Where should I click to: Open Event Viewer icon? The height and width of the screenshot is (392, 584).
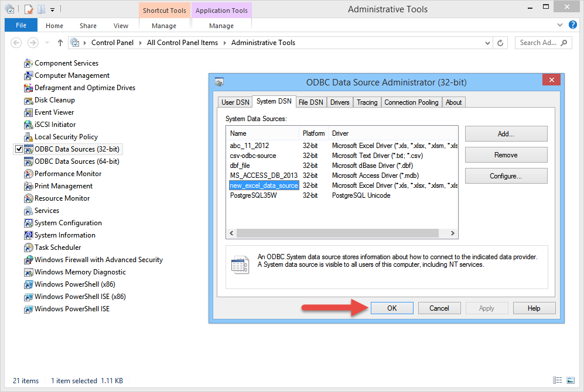coord(28,112)
